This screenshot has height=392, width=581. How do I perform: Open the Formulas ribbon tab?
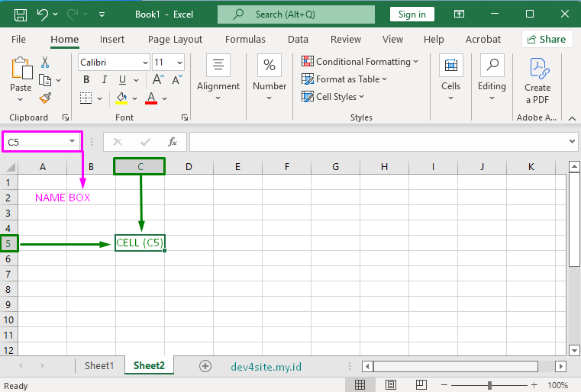coord(245,40)
